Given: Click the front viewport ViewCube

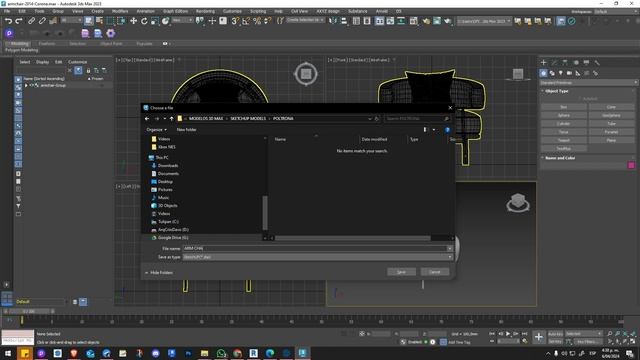Looking at the screenshot, I should [518, 75].
